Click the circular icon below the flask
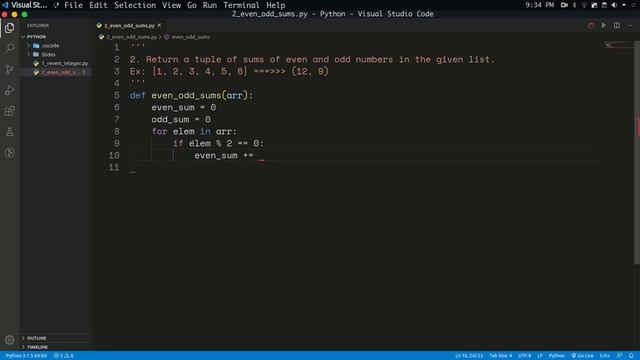Screen dimensions: 640x360 point(9,153)
